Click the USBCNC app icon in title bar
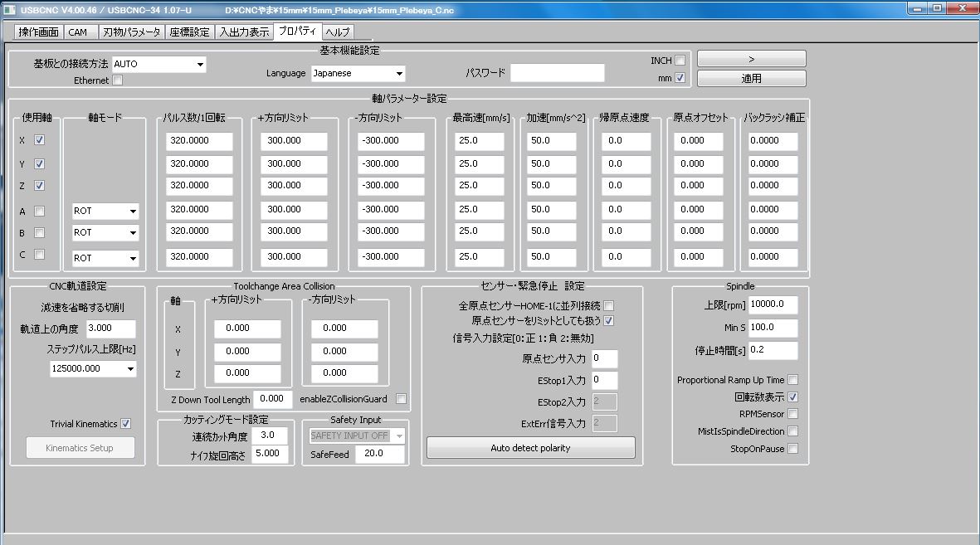The width and height of the screenshot is (980, 545). tap(9, 10)
